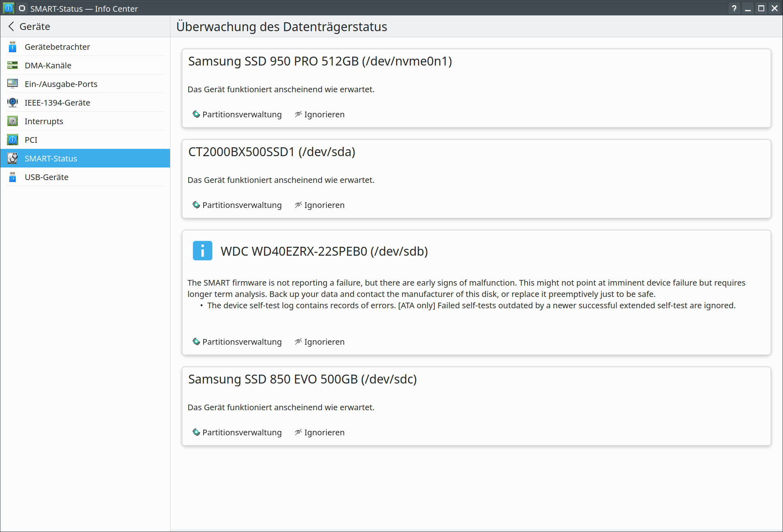
Task: Open the PCI module
Action: 85,140
